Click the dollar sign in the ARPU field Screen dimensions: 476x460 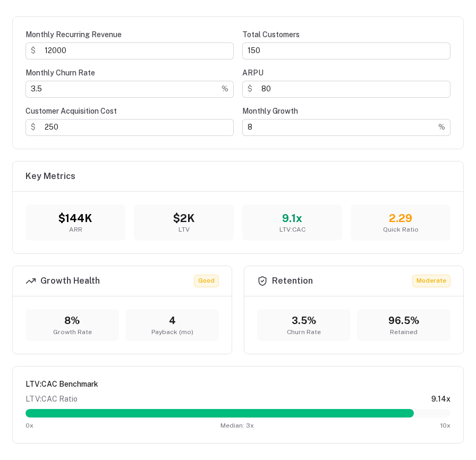tap(250, 89)
